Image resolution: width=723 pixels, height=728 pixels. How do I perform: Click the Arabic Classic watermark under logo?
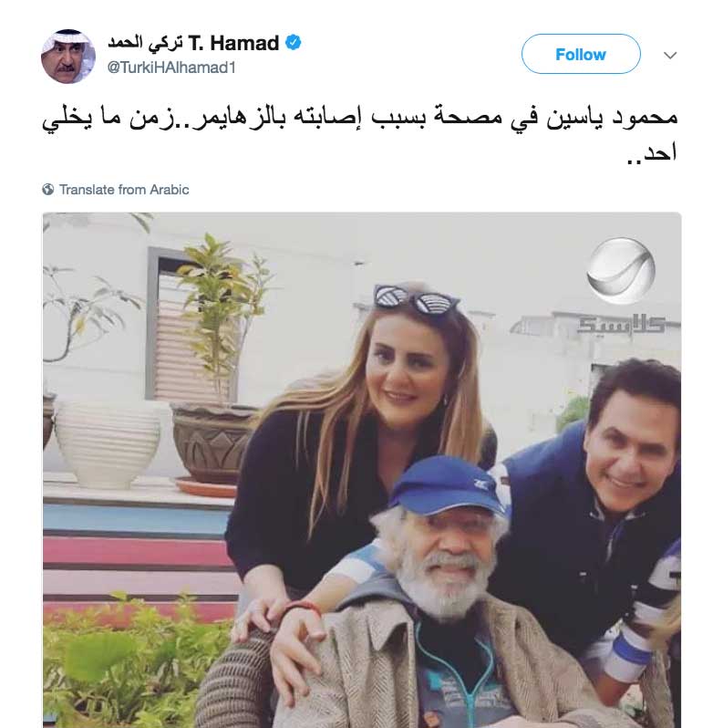621,325
